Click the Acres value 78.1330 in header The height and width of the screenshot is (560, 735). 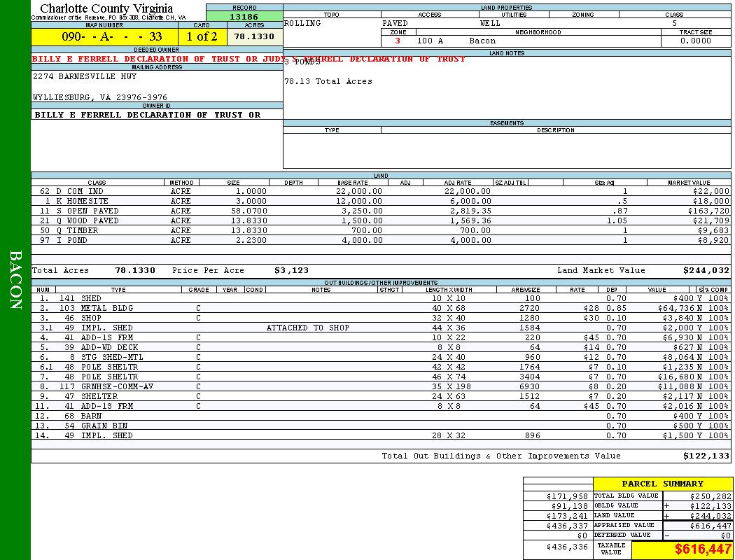tap(254, 37)
